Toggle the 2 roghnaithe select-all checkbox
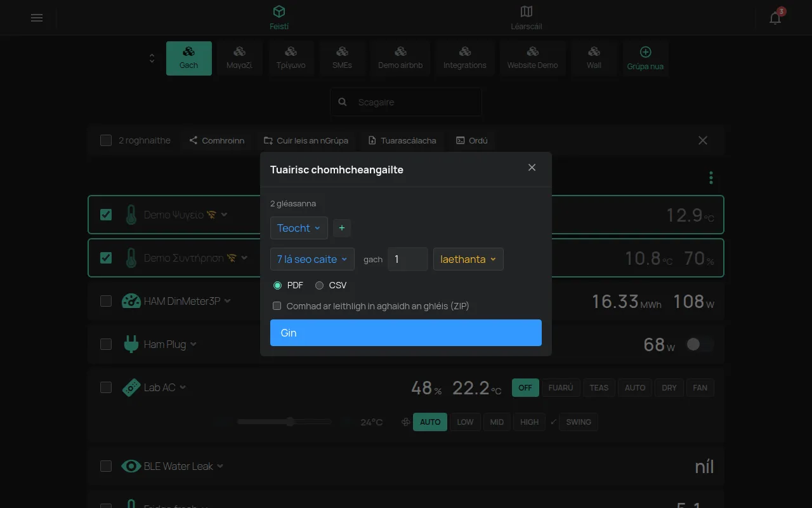The image size is (812, 508). pyautogui.click(x=106, y=140)
